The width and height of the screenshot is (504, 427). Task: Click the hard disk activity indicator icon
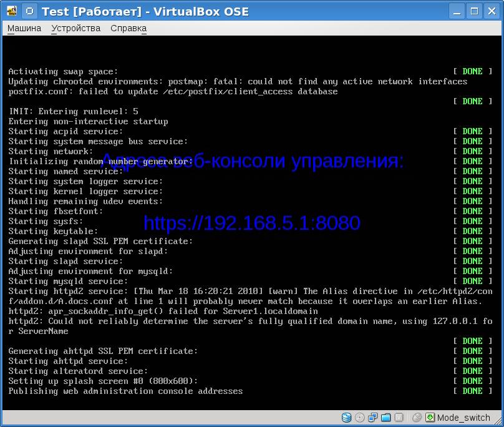347,418
